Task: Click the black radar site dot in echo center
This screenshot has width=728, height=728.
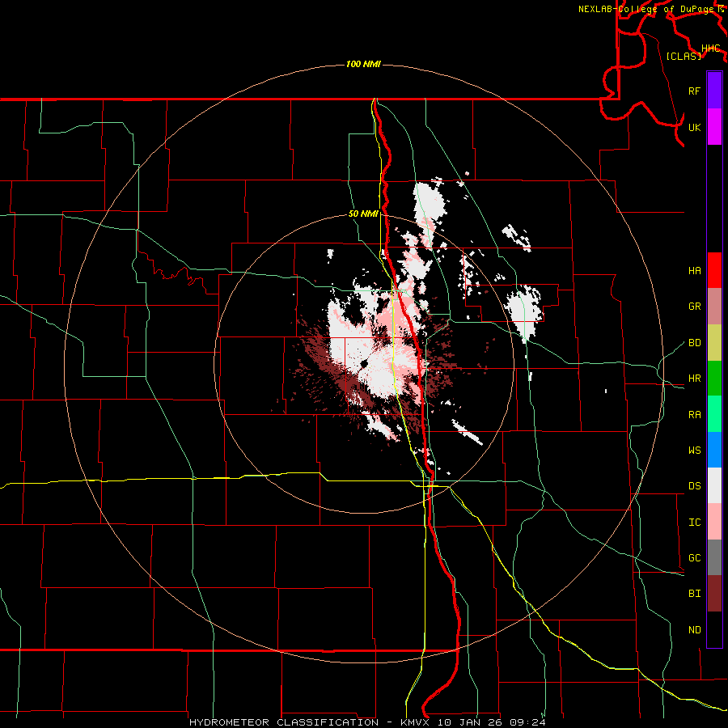Action: point(363,363)
